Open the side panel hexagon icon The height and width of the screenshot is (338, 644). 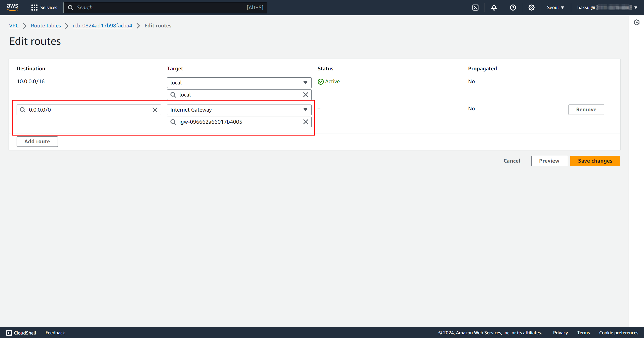tap(636, 23)
